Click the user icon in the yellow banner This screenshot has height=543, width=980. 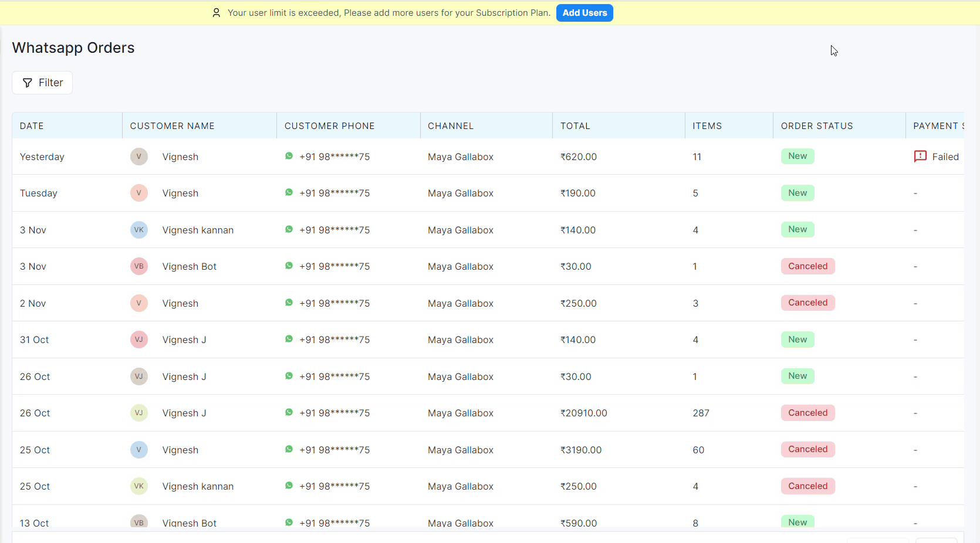[217, 13]
